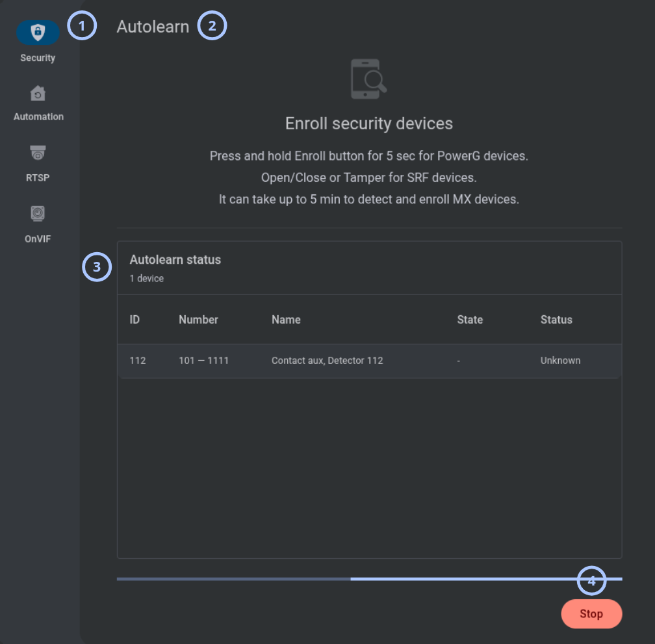Viewport: 655px width, 644px height.
Task: Select the Security shield icon
Action: click(38, 32)
